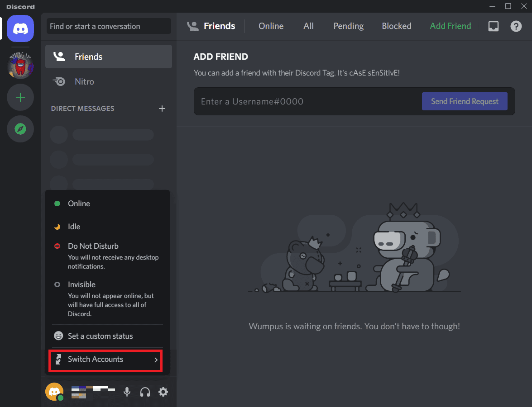This screenshot has height=407, width=532.
Task: Click Find or start a conversation box
Action: (x=109, y=26)
